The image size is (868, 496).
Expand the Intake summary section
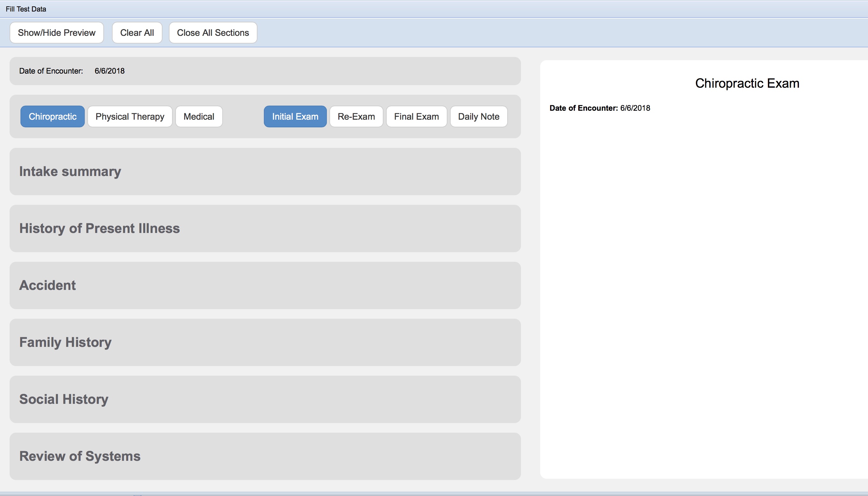point(70,171)
